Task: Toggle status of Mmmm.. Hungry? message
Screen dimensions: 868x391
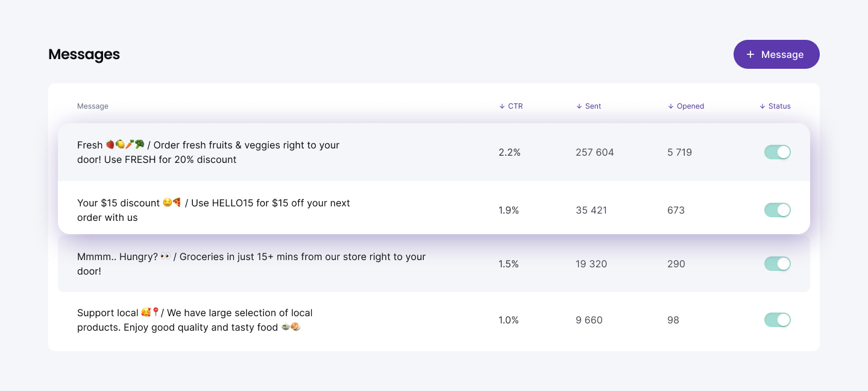Action: pyautogui.click(x=778, y=264)
